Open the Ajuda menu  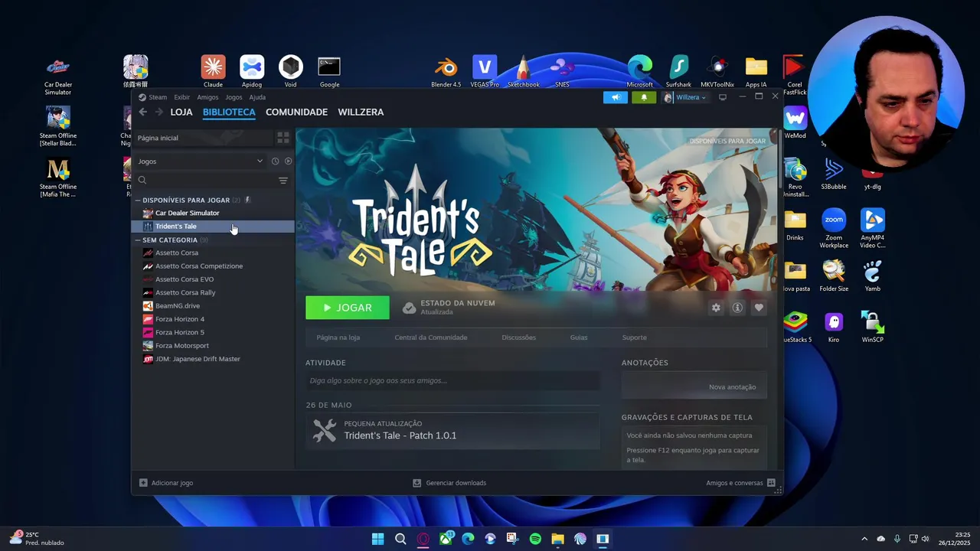coord(257,97)
